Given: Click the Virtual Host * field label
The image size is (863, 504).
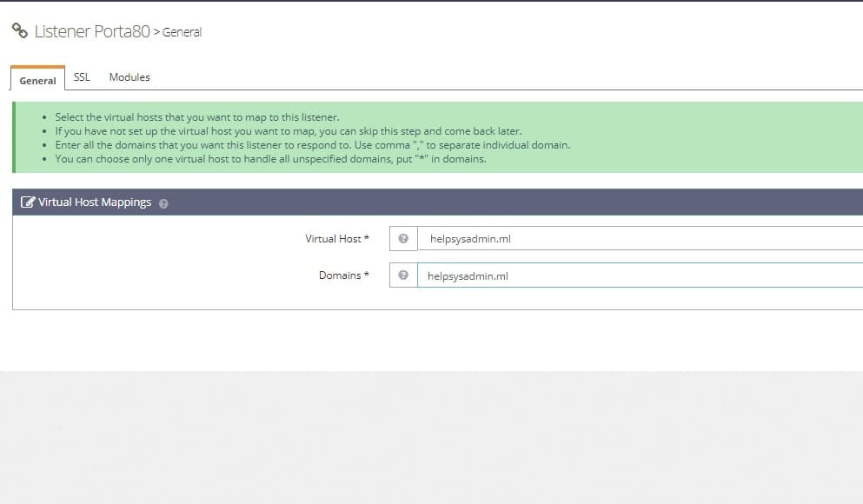Looking at the screenshot, I should [336, 238].
